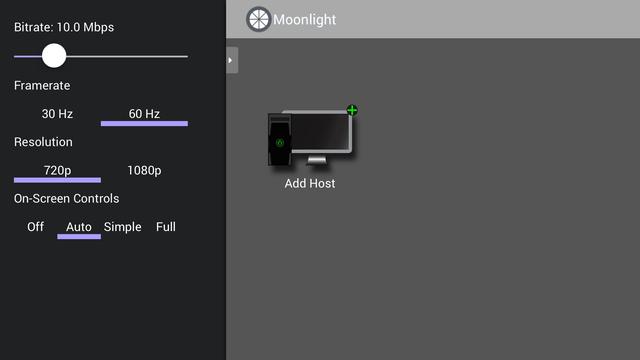
Task: Click the right end of bitrate slider track
Action: pyautogui.click(x=186, y=56)
